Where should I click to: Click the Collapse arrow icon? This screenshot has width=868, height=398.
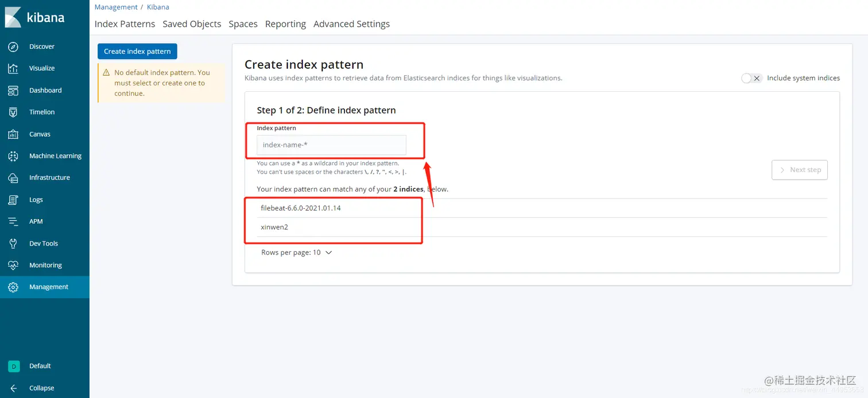coord(14,388)
